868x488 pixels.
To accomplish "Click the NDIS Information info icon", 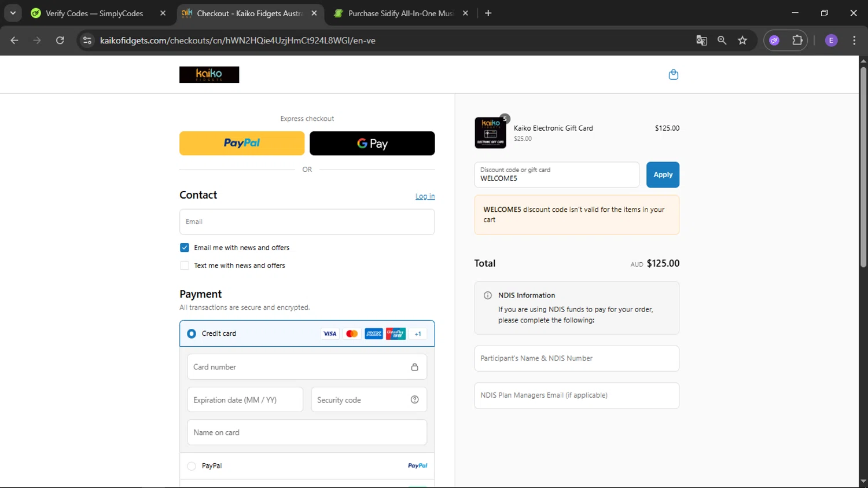I will click(487, 295).
